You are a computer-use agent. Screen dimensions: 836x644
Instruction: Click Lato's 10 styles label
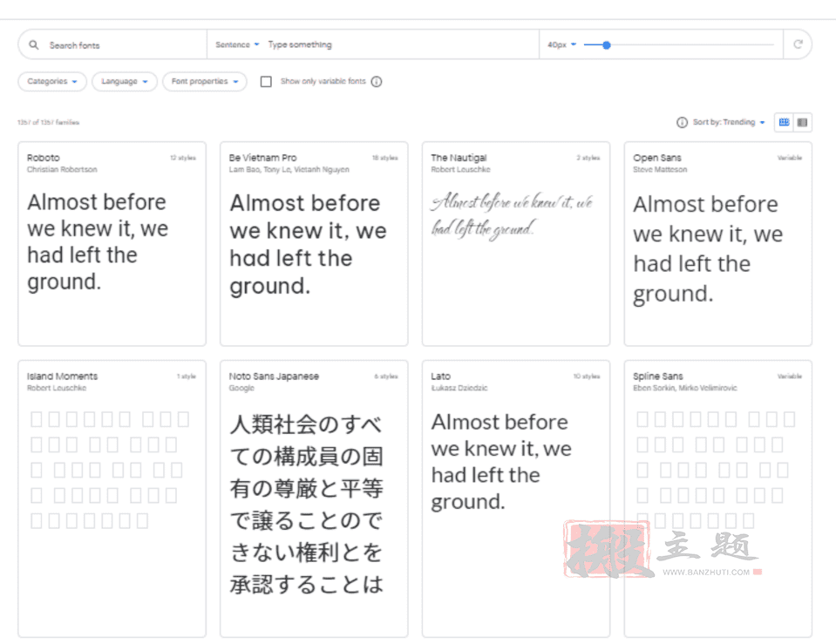(587, 376)
